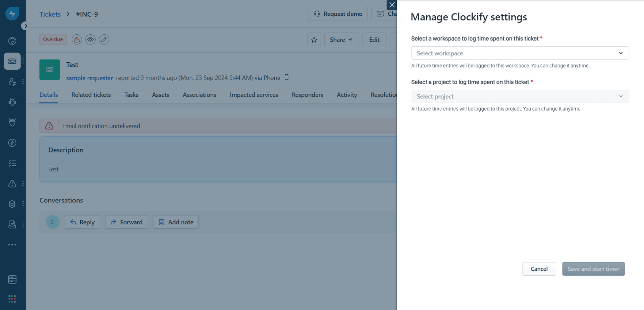
Task: Open the Select project dropdown
Action: [520, 96]
